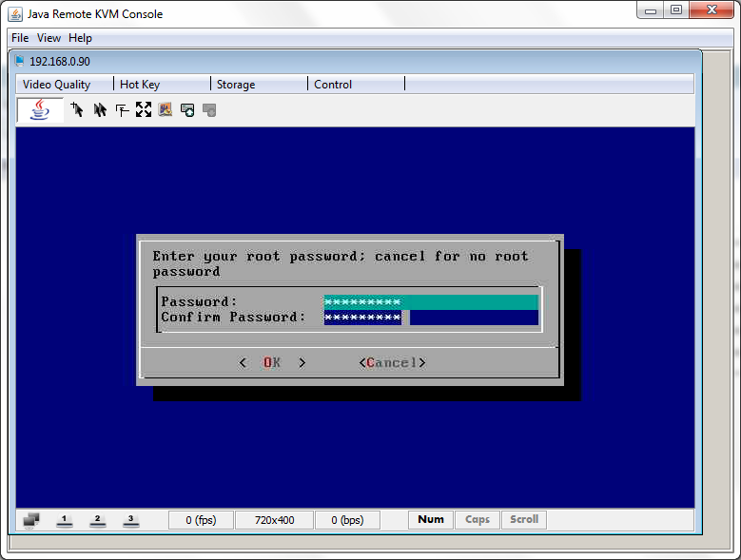Click the Java coffee cup icon
The image size is (741, 560).
tap(40, 110)
